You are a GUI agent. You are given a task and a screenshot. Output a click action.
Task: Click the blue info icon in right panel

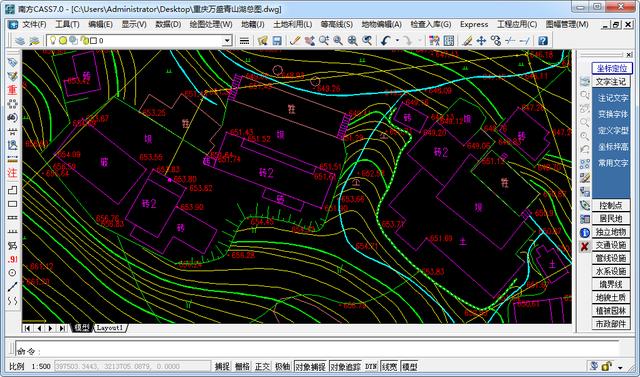[585, 233]
